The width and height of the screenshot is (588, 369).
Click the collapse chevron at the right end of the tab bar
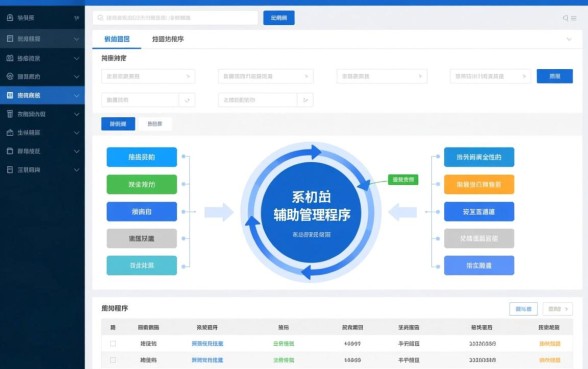[569, 39]
